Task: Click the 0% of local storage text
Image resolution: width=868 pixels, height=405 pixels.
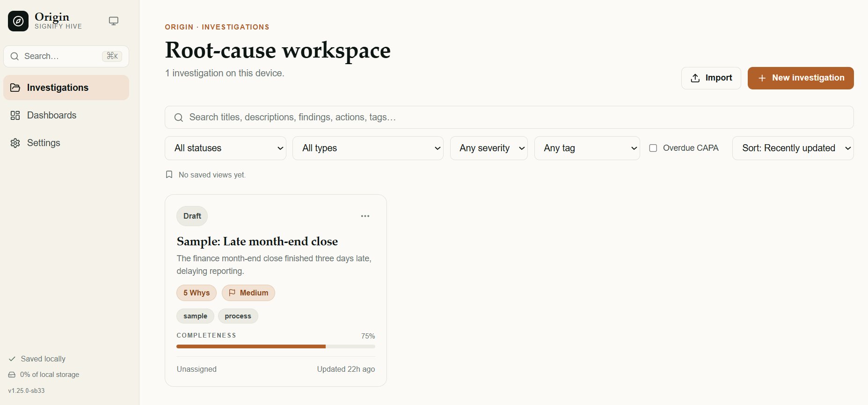Action: (x=50, y=375)
